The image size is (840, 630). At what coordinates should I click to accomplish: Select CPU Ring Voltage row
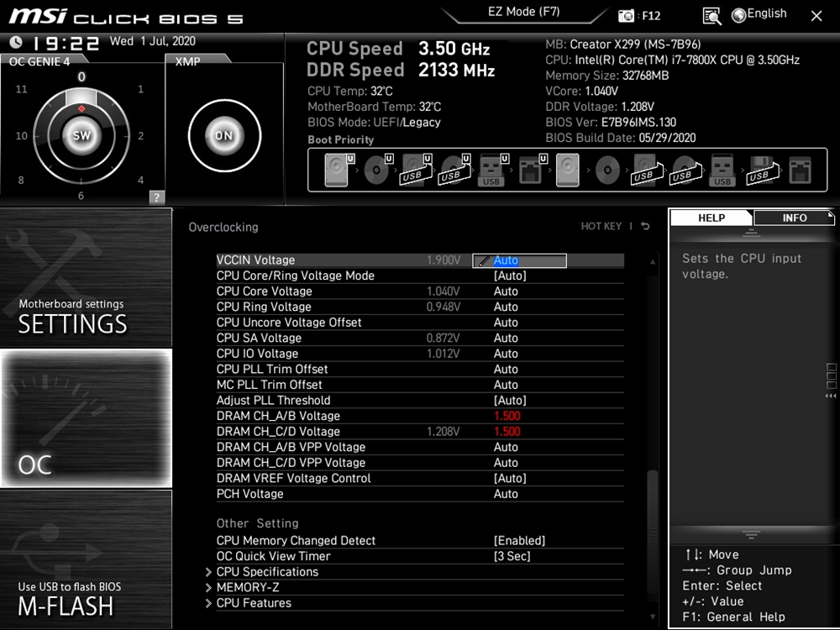(x=420, y=307)
